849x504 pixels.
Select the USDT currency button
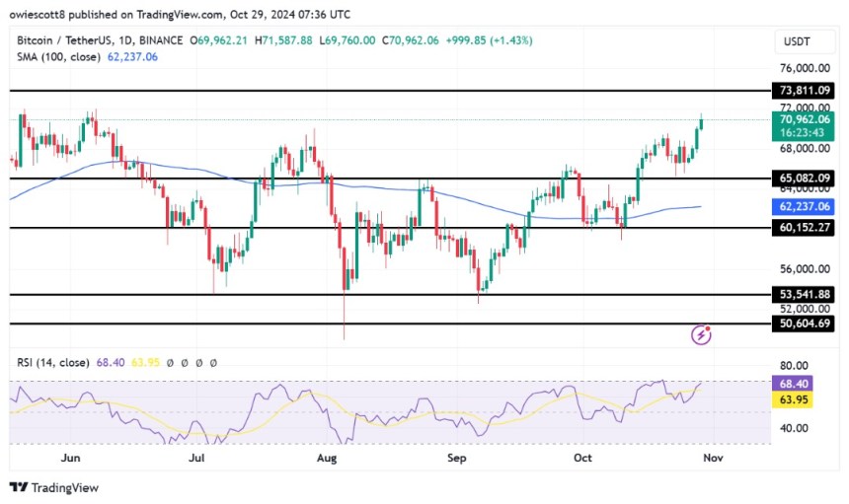coord(797,41)
